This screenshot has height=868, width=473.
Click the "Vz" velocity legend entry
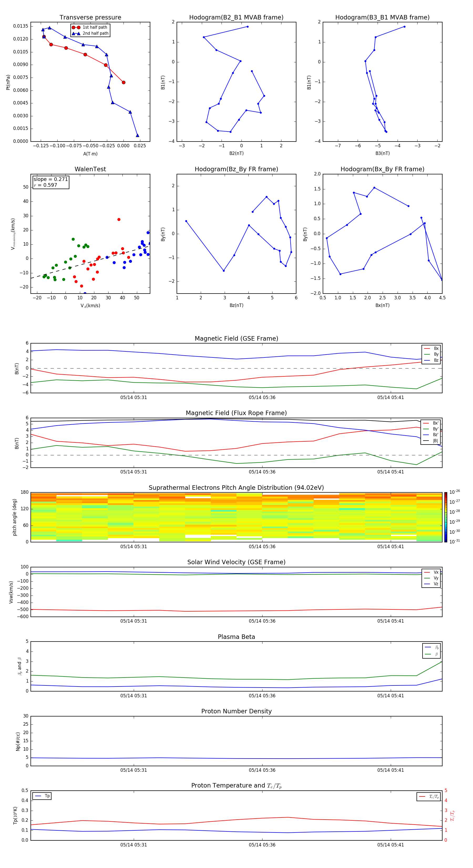point(431,584)
